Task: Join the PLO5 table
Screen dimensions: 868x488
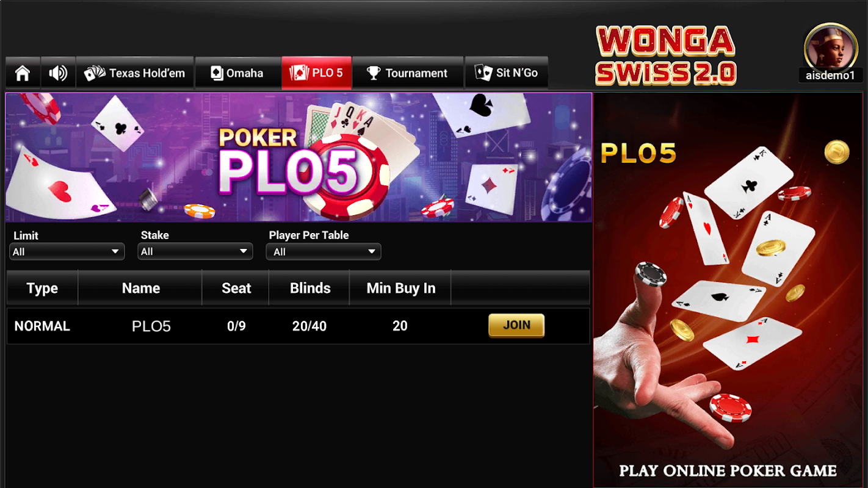Action: (x=516, y=325)
